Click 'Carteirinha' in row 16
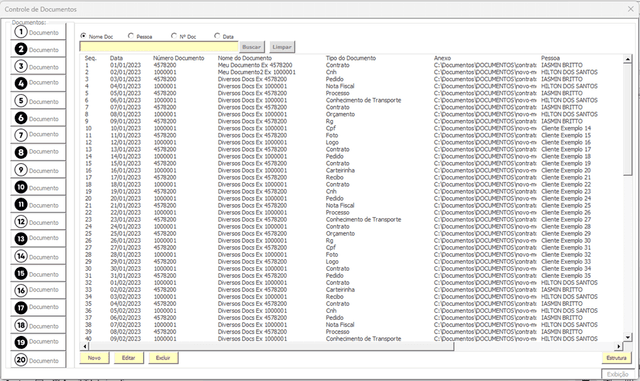 click(x=340, y=170)
